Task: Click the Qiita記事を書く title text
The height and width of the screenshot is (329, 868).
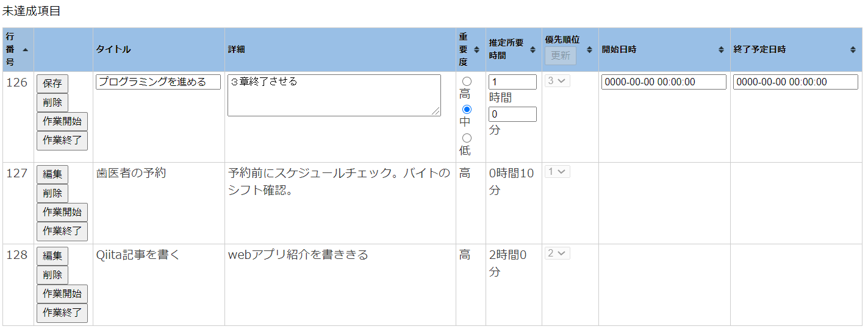Action: click(138, 255)
